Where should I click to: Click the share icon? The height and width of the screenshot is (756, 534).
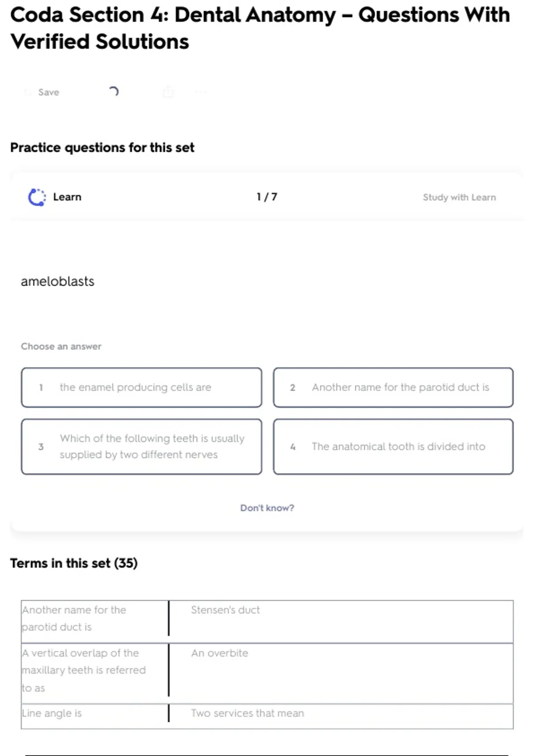pos(168,92)
